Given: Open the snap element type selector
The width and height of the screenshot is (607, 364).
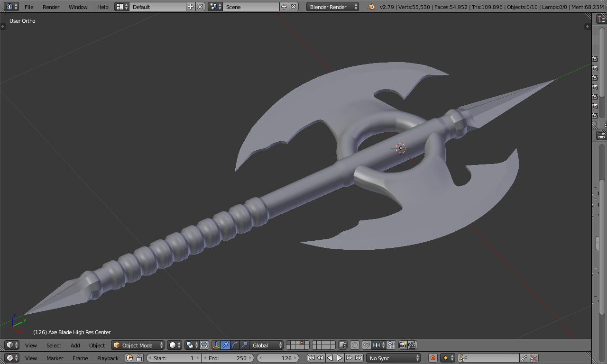Looking at the screenshot, I should (x=378, y=345).
